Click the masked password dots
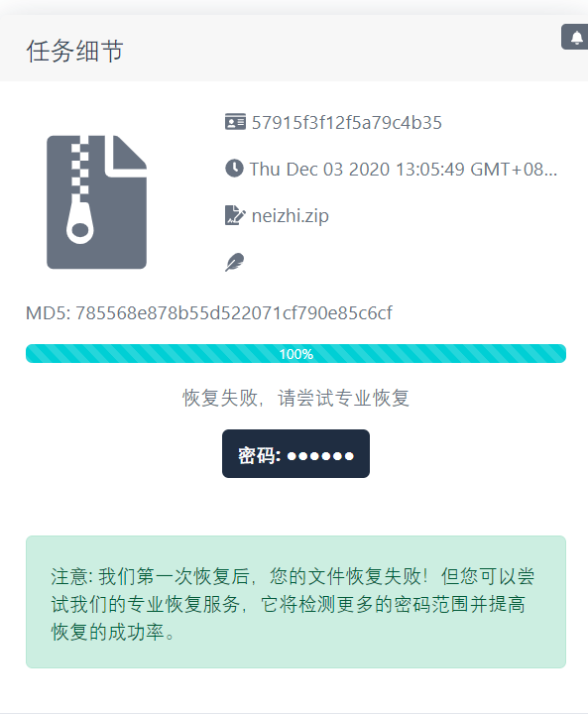 click(320, 456)
